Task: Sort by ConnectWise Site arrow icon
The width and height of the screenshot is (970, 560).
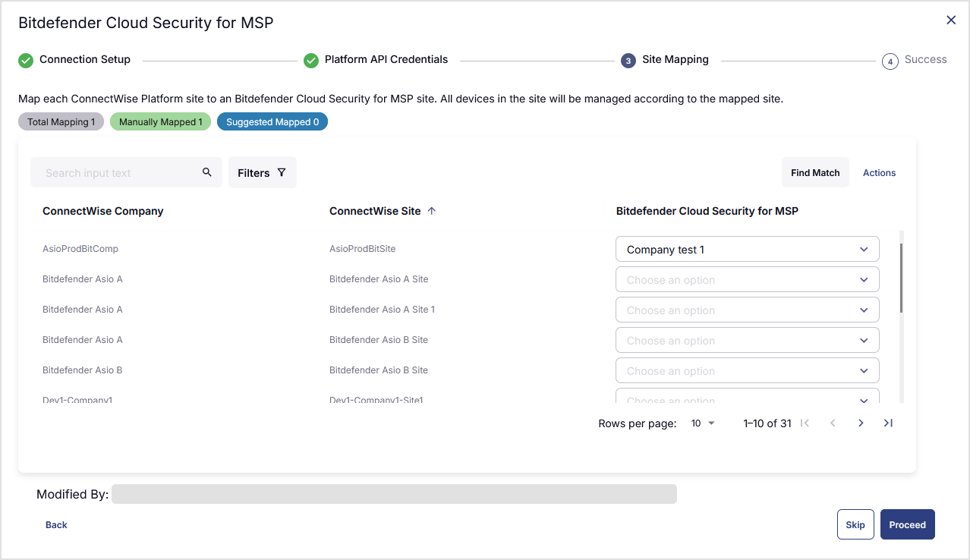Action: pyautogui.click(x=432, y=211)
